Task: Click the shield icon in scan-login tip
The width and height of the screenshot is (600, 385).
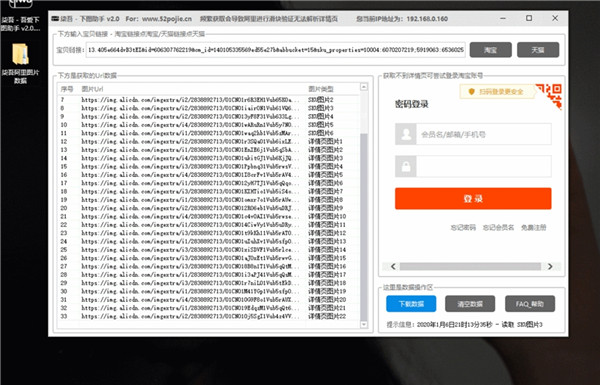Action: coord(471,91)
